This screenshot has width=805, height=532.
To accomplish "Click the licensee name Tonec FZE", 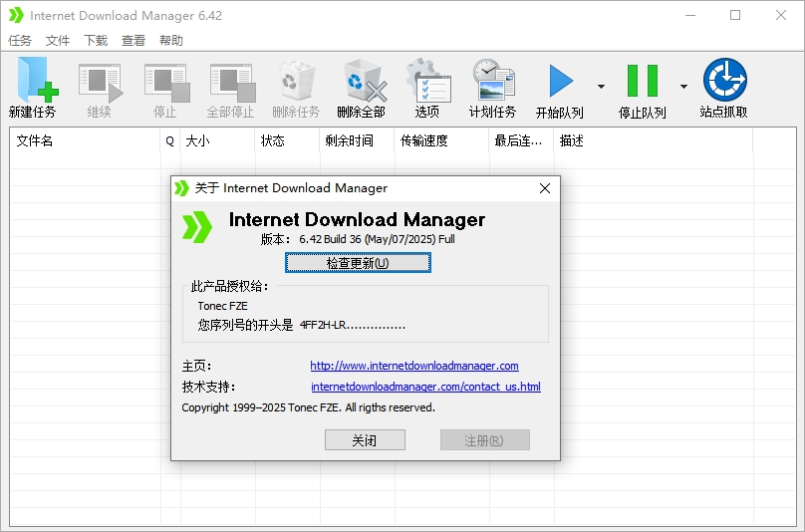I will click(223, 306).
